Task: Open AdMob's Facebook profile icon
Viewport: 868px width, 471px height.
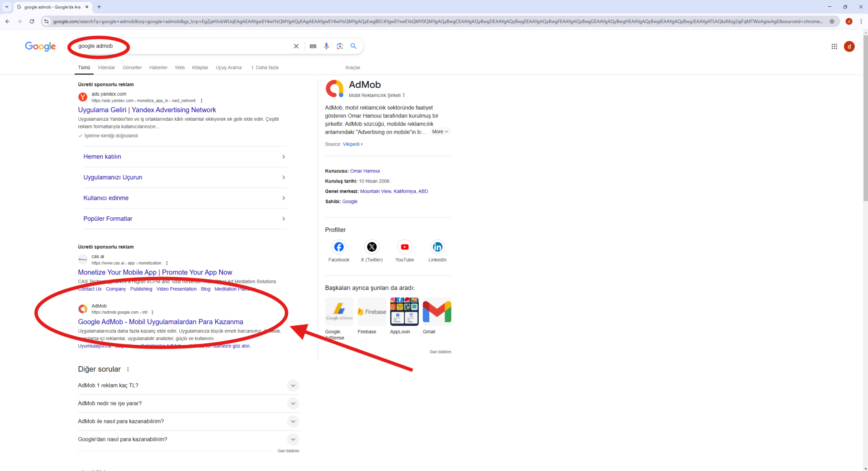Action: coord(339,247)
